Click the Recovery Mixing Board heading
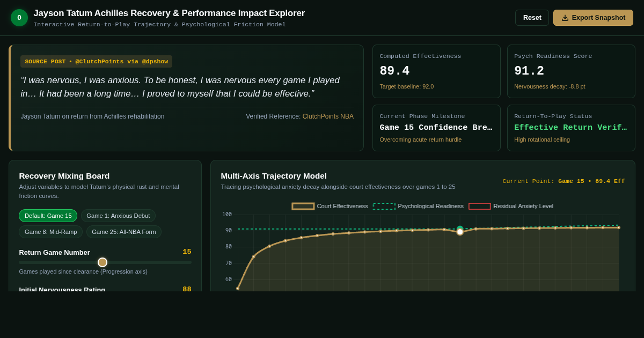644x338 pixels. 64,176
